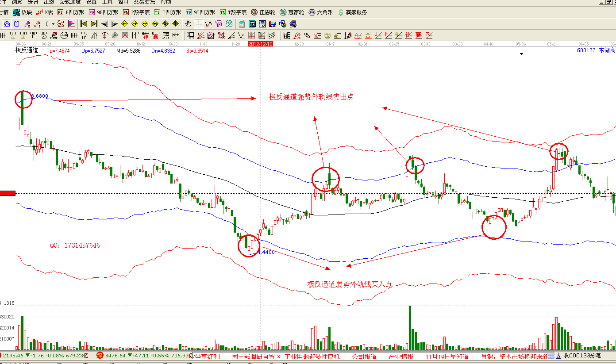This screenshot has width=616, height=364.
Task: Toggle the K线 candlestick view
Action: pos(44,12)
